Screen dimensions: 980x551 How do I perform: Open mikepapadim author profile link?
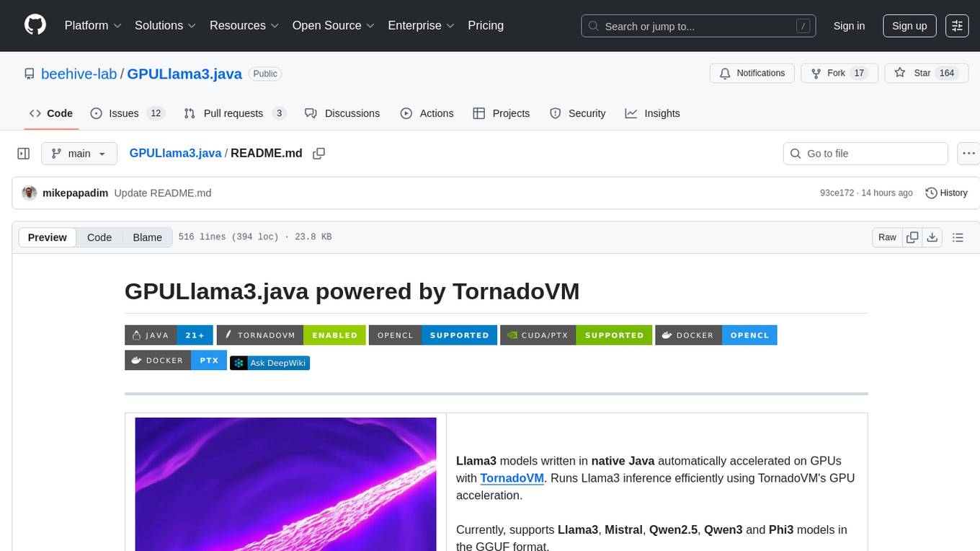(76, 193)
